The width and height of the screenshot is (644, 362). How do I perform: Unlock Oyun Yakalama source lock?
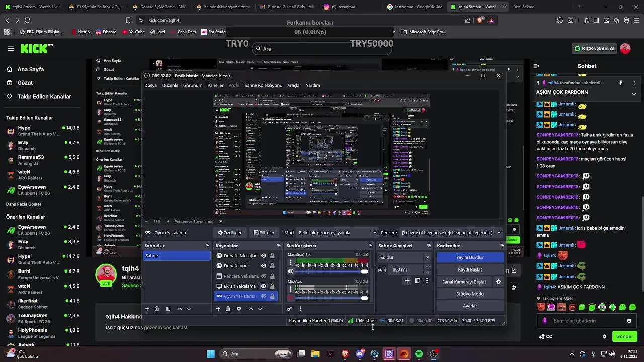(x=272, y=296)
